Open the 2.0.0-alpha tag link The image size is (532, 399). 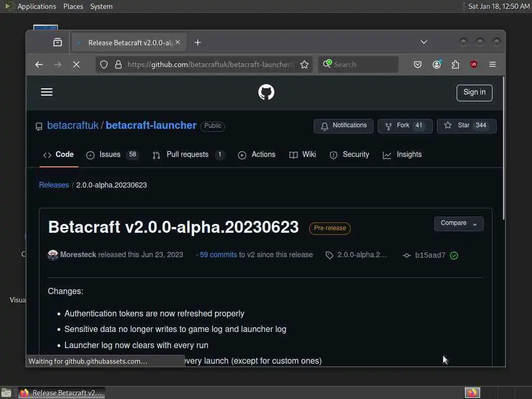pos(356,255)
